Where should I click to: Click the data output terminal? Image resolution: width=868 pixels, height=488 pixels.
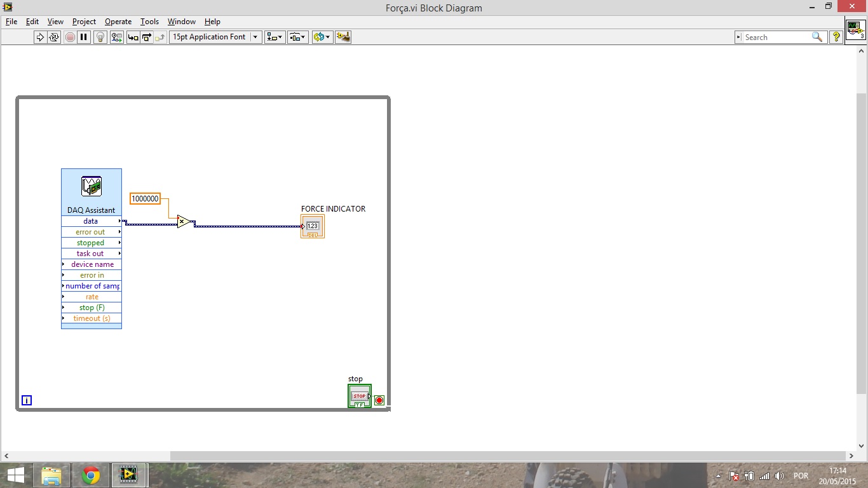[x=92, y=221]
